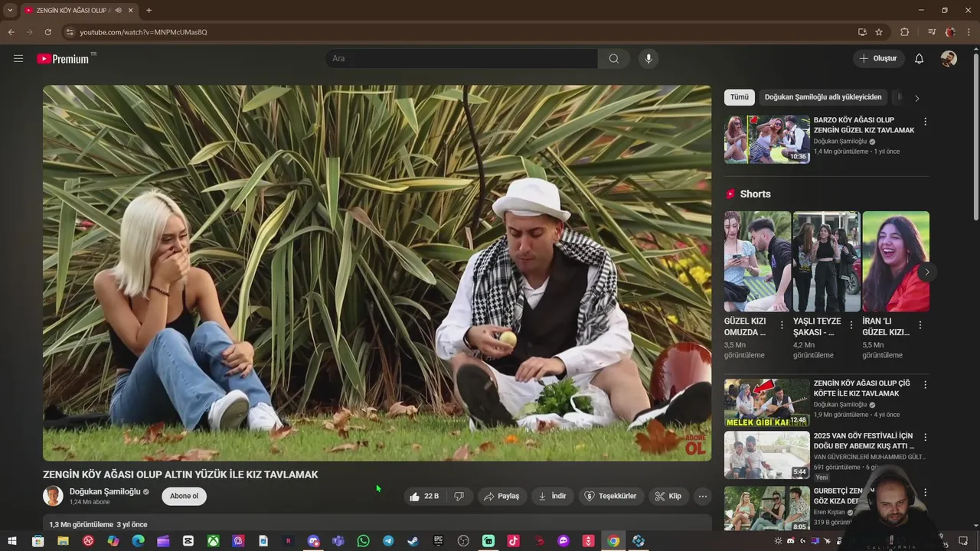Open options for VAN GÖY FESTİVALİ video
Viewport: 980px width, 551px height.
pos(925,438)
